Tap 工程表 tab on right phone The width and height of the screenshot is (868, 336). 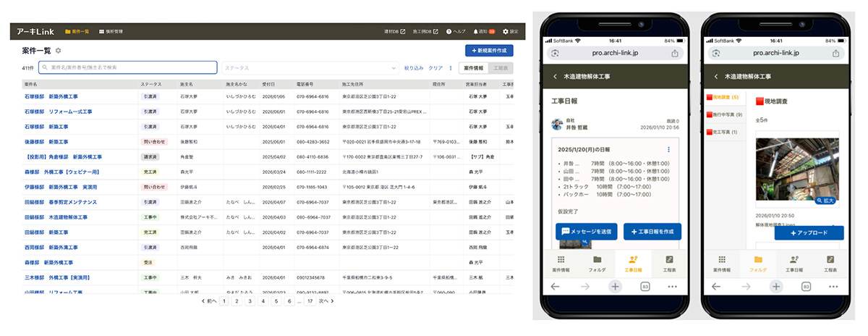[x=831, y=263]
